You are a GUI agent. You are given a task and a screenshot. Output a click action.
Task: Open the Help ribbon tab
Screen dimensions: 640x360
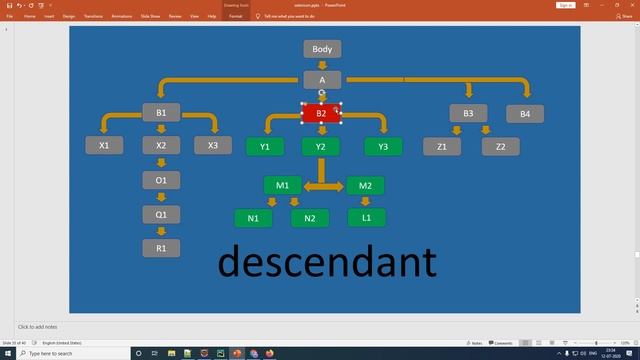212,16
